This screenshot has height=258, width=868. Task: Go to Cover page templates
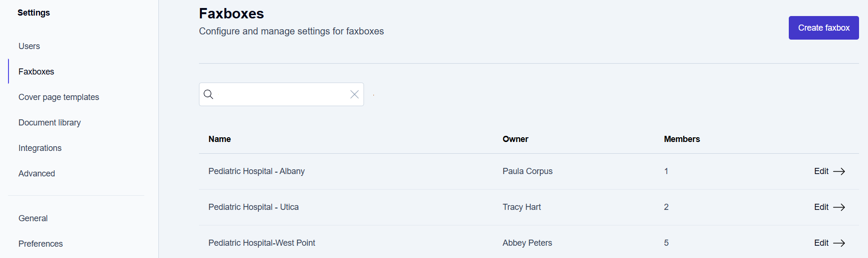tap(58, 97)
